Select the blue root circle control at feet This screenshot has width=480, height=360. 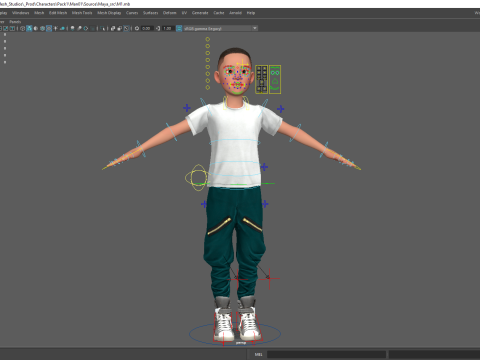coord(235,334)
